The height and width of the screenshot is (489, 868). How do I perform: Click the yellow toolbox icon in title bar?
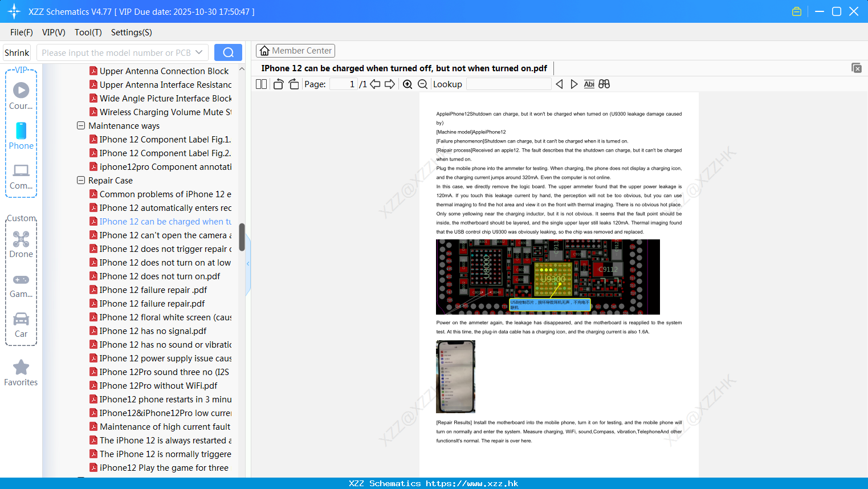797,11
